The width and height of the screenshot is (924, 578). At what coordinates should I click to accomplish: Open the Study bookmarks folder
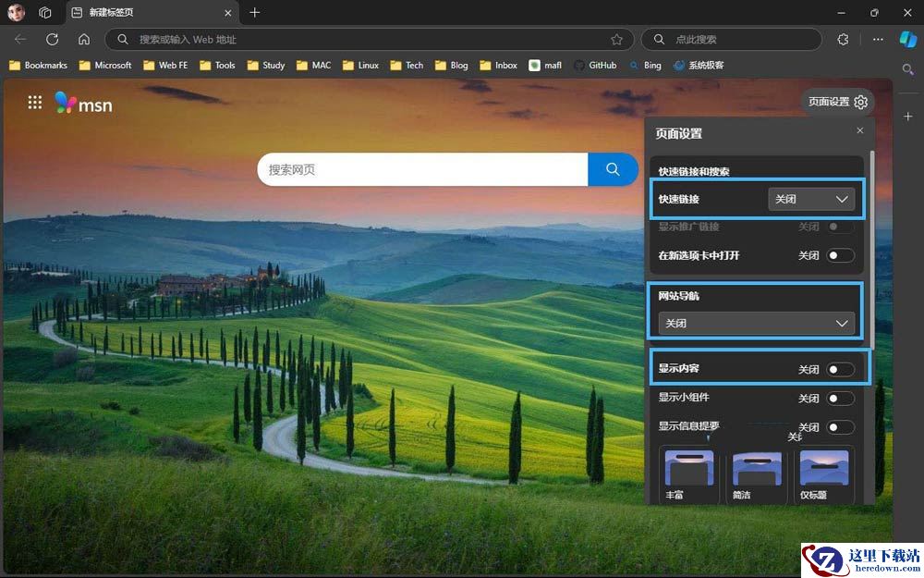click(266, 66)
